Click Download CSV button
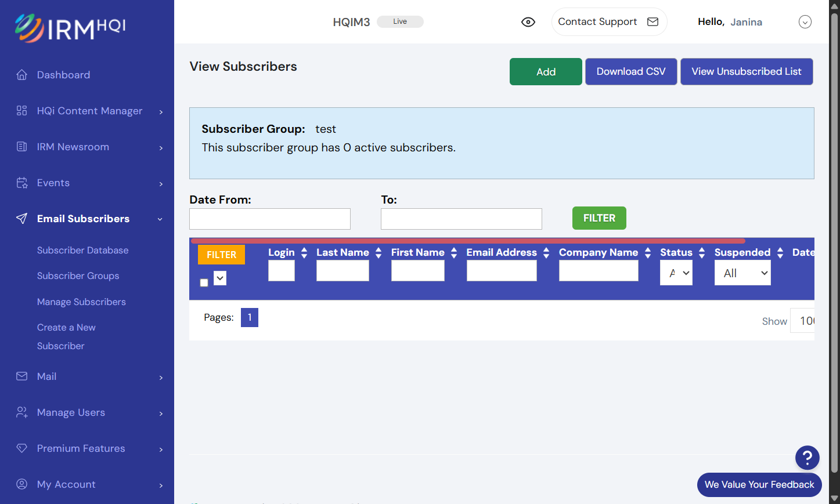This screenshot has width=840, height=504. 631,71
